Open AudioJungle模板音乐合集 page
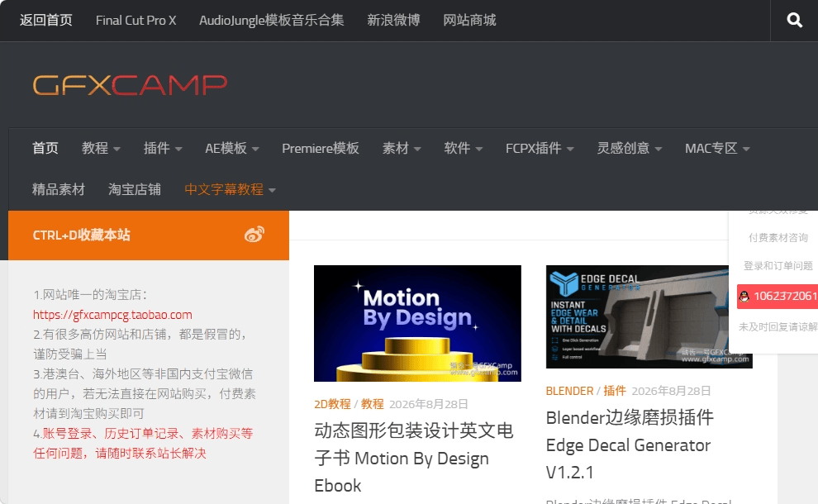Viewport: 818px width, 504px height. click(x=271, y=21)
